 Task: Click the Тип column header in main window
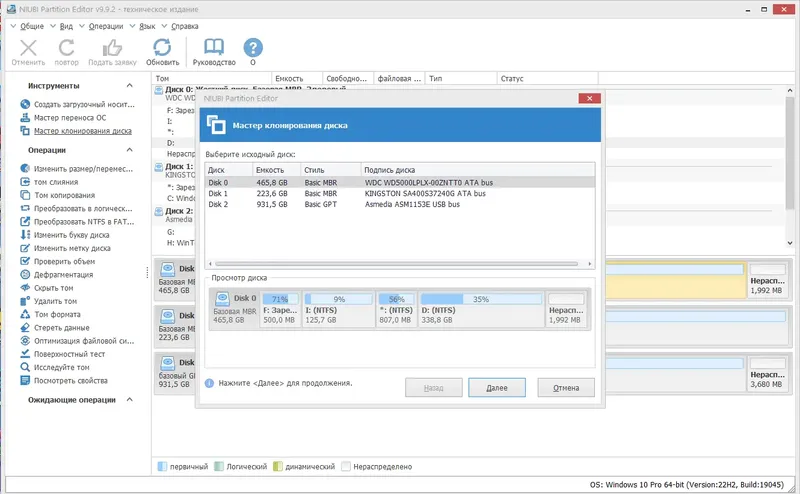point(461,78)
